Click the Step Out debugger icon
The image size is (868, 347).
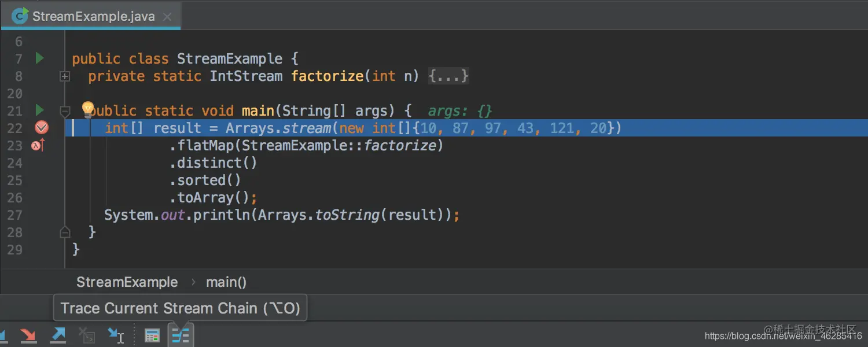click(58, 335)
